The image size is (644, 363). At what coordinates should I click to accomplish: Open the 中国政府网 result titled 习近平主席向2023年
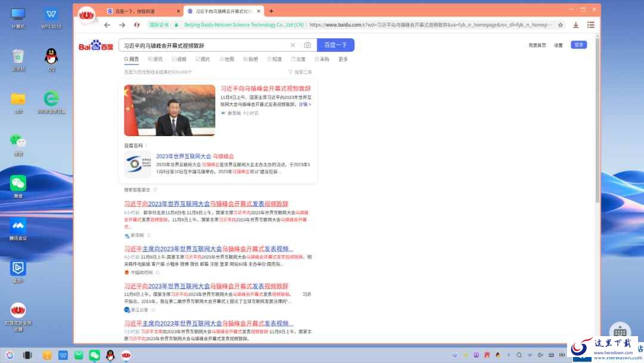point(209,249)
